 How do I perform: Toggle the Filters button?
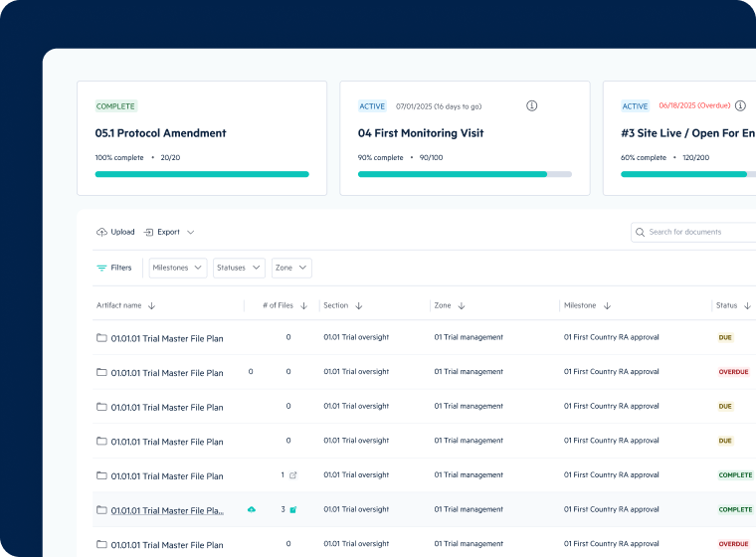point(114,268)
